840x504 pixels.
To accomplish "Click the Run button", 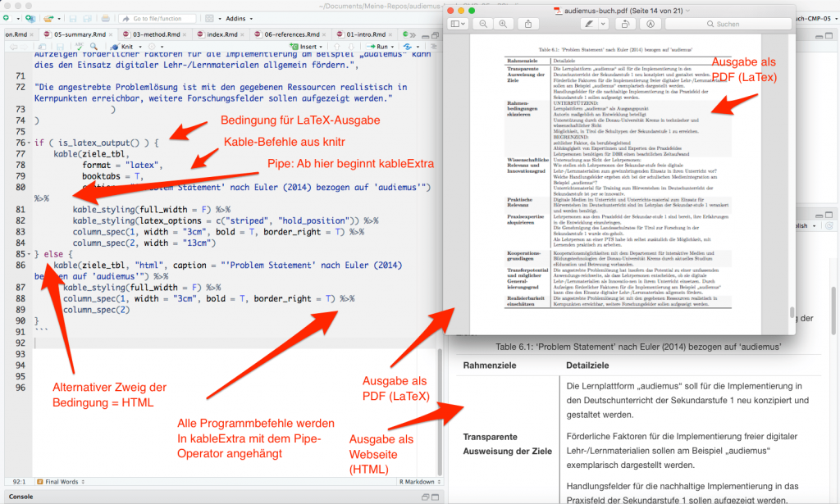I will [377, 47].
